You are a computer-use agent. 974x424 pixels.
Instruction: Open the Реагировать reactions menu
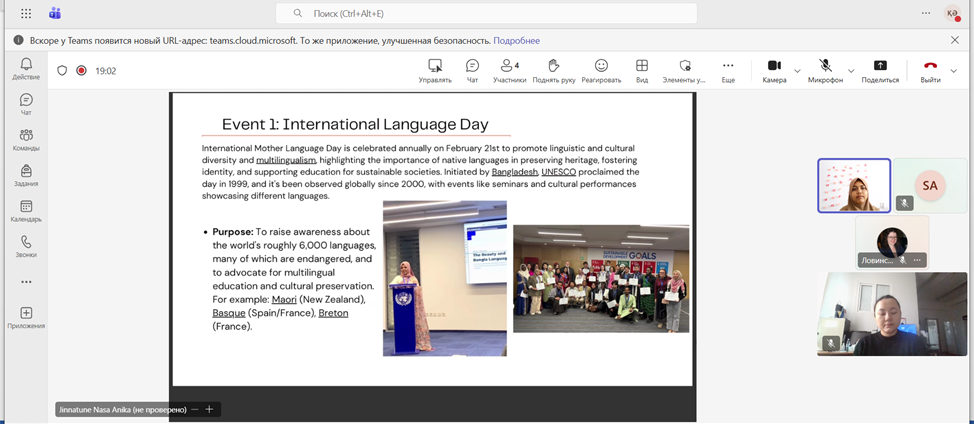(x=601, y=70)
